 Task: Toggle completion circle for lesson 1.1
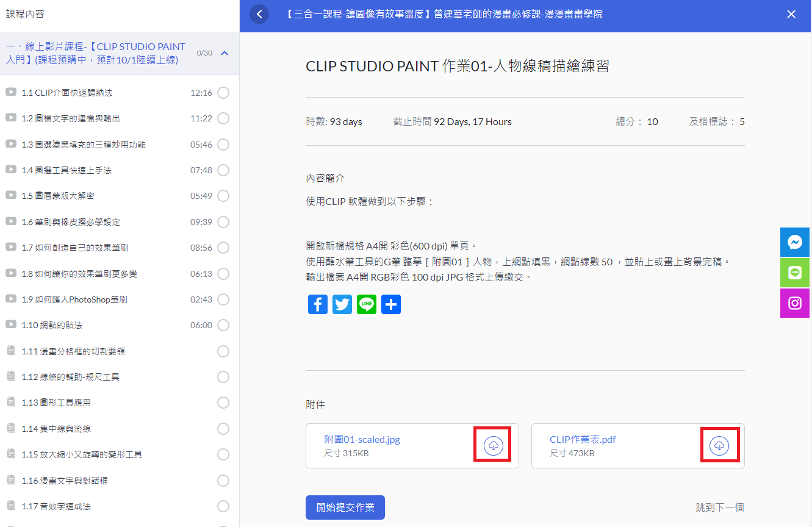pyautogui.click(x=223, y=93)
